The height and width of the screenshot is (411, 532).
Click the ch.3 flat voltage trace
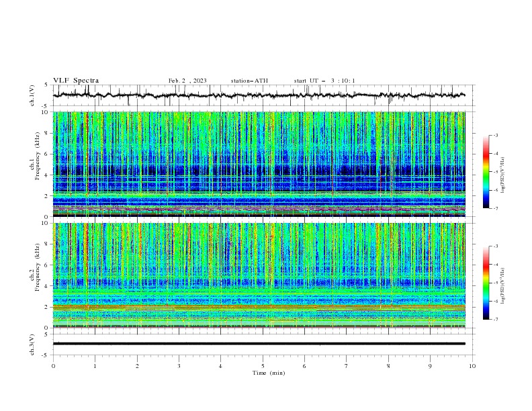coord(259,344)
